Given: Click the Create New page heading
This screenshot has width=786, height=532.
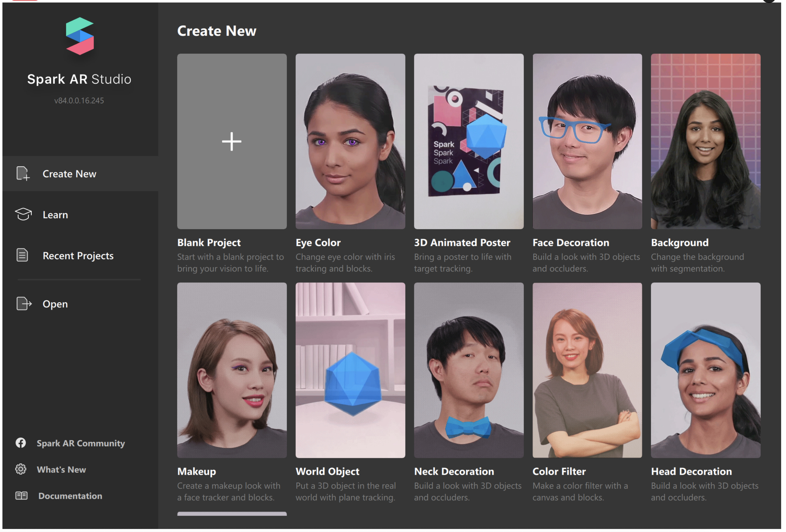Looking at the screenshot, I should click(x=217, y=31).
